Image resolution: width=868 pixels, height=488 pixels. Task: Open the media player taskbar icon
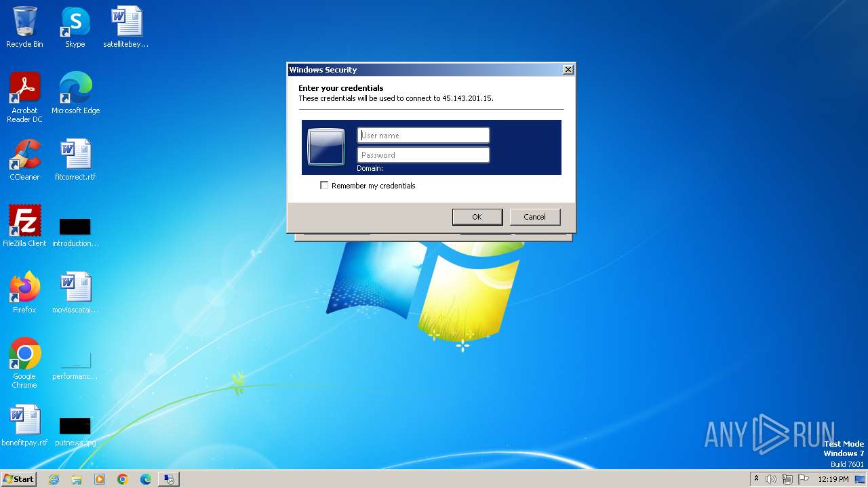(100, 479)
